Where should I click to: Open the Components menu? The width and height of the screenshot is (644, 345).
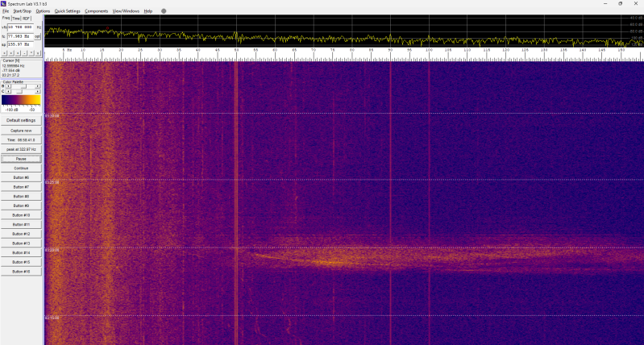pos(97,11)
